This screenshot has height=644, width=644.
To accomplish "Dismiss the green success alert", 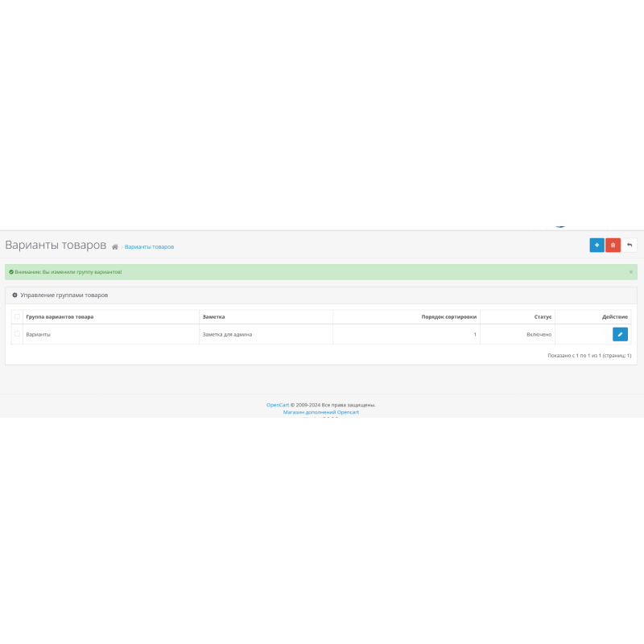I will [630, 272].
